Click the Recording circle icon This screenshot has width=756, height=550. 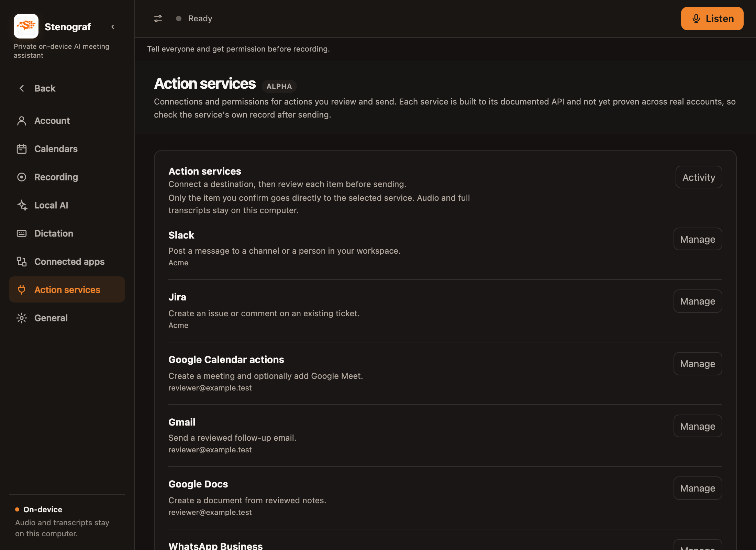tap(22, 177)
